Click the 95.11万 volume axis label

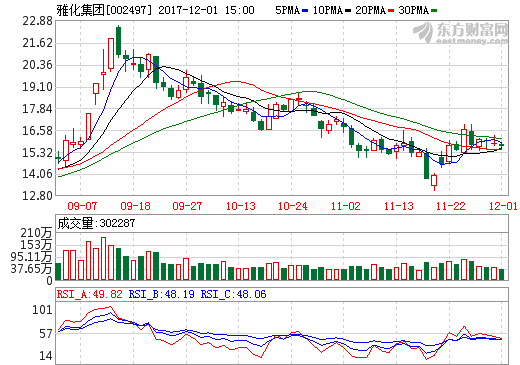[31, 257]
